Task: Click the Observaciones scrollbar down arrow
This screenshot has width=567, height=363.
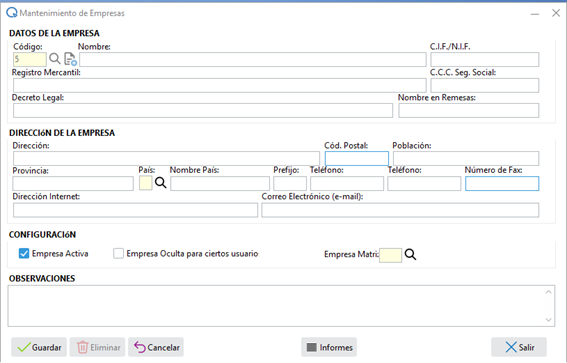Action: pyautogui.click(x=549, y=320)
